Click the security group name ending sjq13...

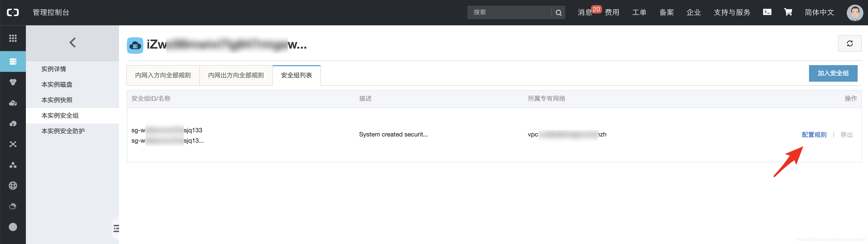[167, 141]
